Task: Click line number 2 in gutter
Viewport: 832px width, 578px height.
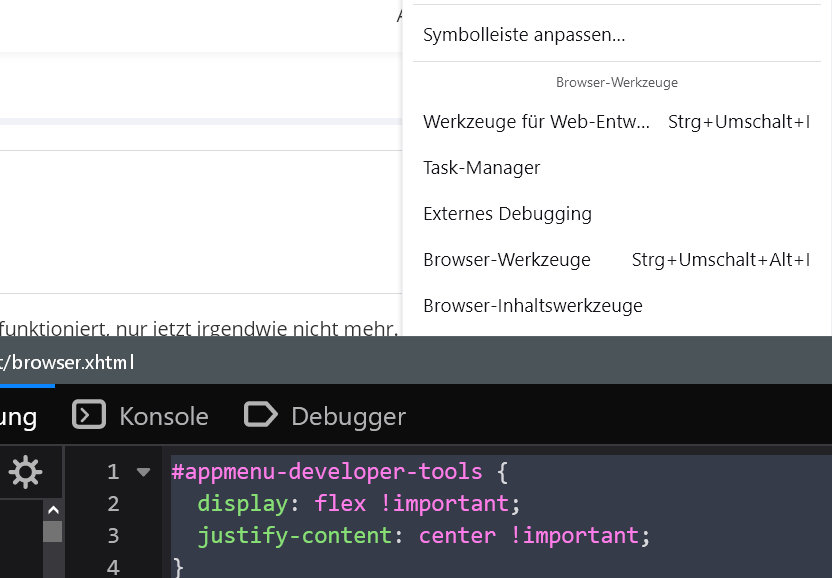Action: point(113,503)
